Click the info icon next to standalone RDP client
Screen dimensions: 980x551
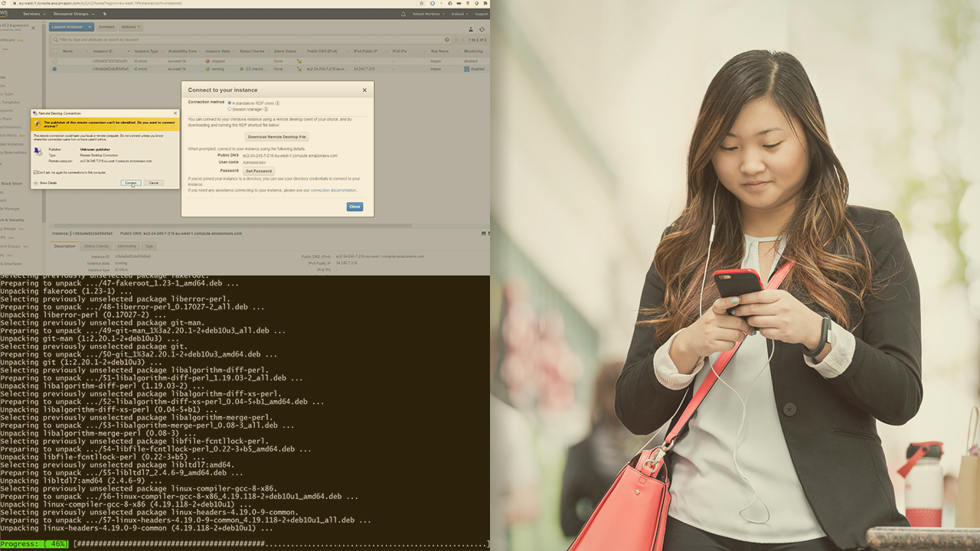pyautogui.click(x=277, y=103)
